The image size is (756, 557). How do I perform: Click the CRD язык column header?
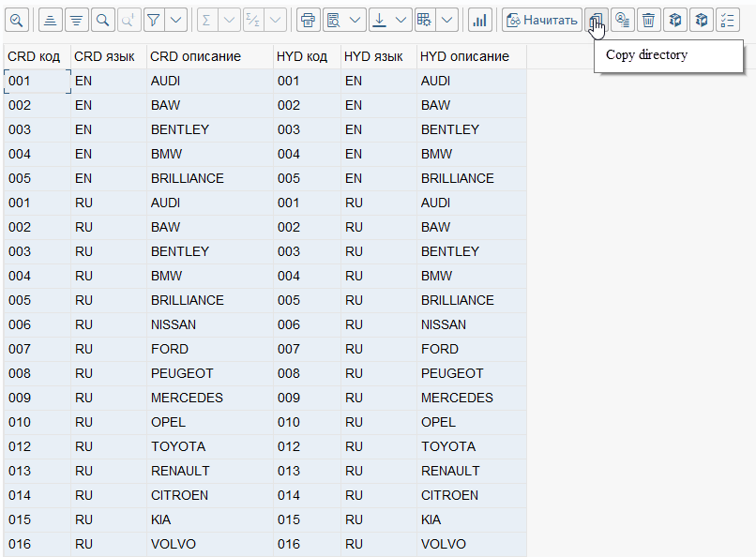click(x=109, y=56)
